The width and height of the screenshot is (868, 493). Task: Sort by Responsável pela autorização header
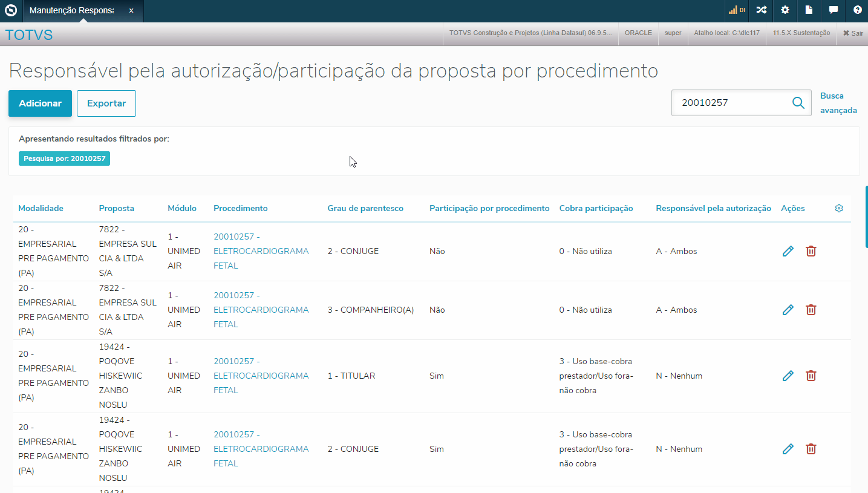[713, 208]
